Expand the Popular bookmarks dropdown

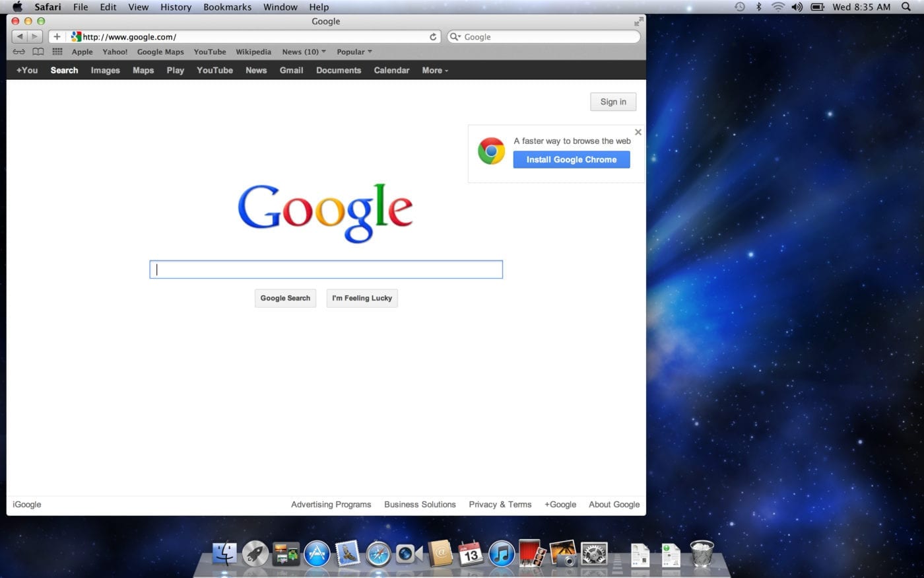pos(354,52)
